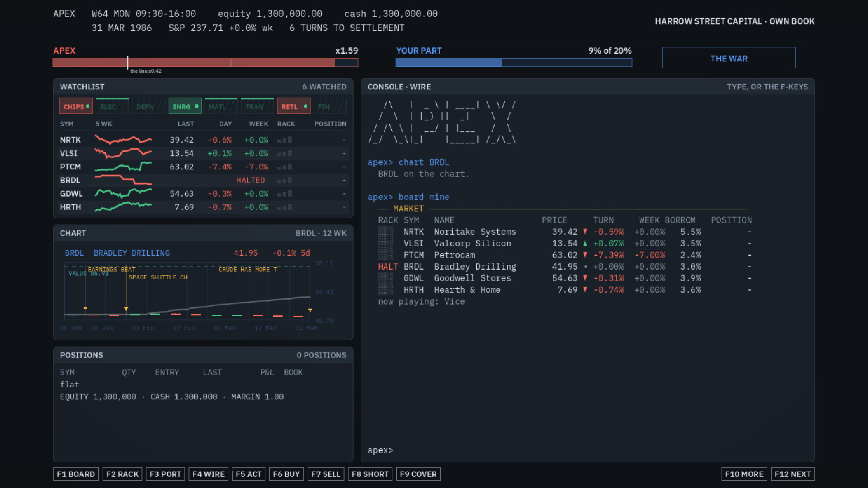Click F8 SHORT function key
Screen dimensions: 868x488
click(370, 474)
